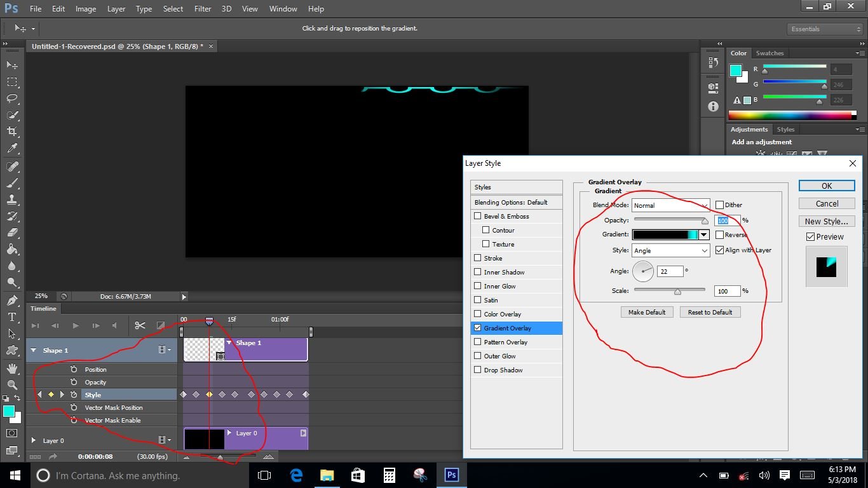Select the Horizontal Type tool
Screen dimensions: 868x488
point(12,316)
